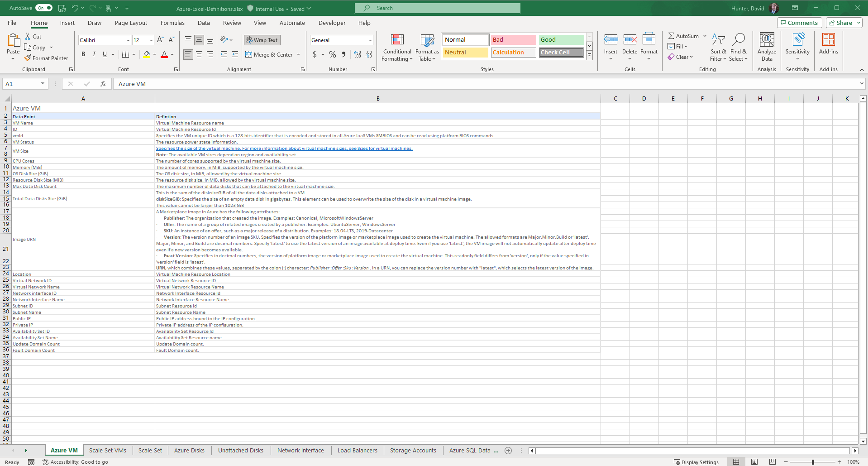This screenshot has width=868, height=466.
Task: Turn off AutoSave
Action: coord(43,8)
